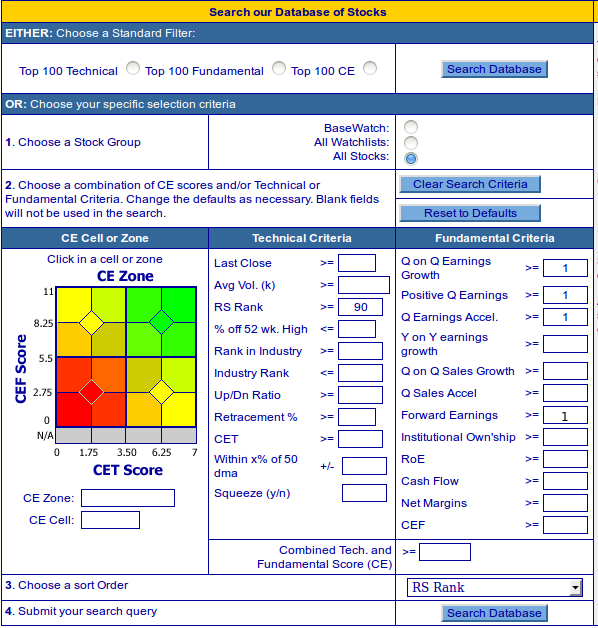This screenshot has height=628, width=598.
Task: Select the Top 100 Technical radio button
Action: click(x=133, y=68)
